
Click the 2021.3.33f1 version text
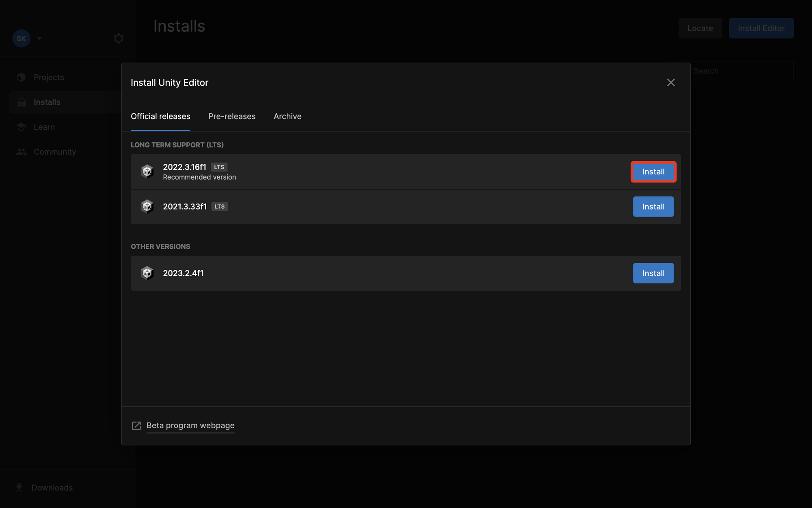tap(185, 206)
